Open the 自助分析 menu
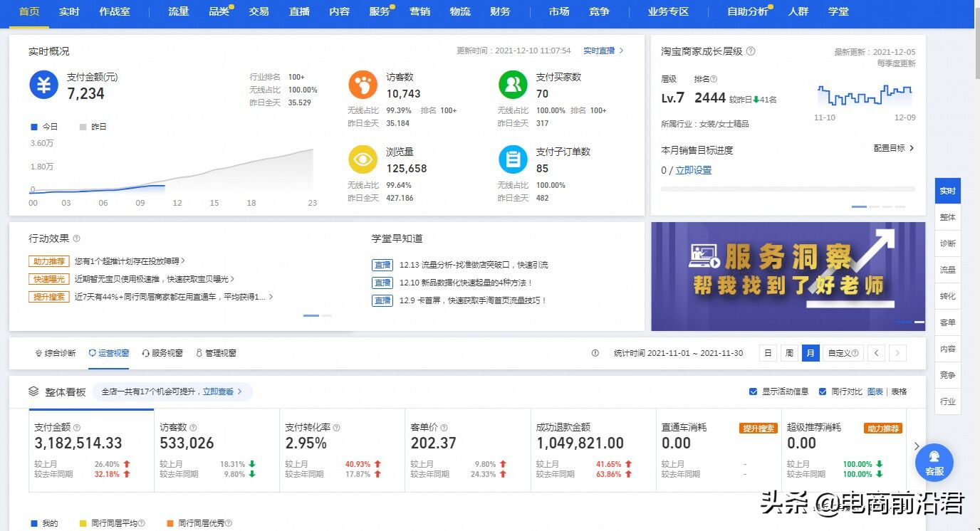The image size is (980, 531). [748, 11]
